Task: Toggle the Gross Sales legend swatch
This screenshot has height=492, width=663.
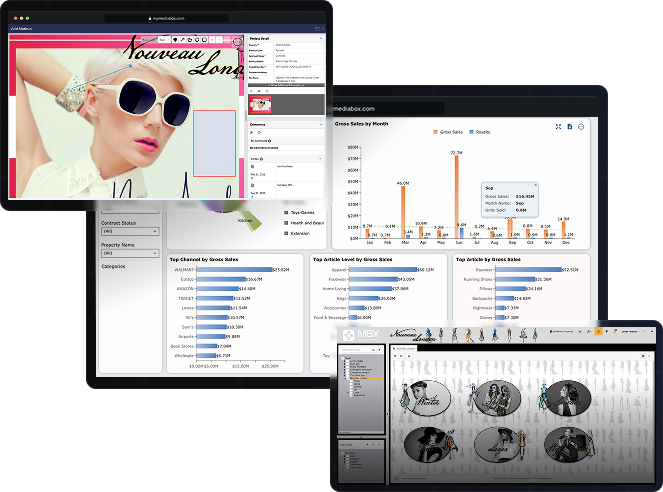Action: 435,132
